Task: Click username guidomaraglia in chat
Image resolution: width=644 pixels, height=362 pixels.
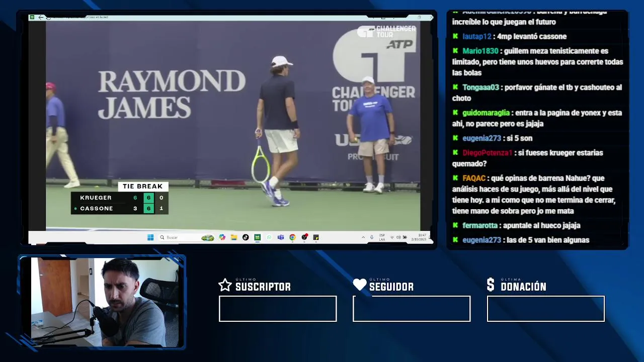Action: coord(486,113)
